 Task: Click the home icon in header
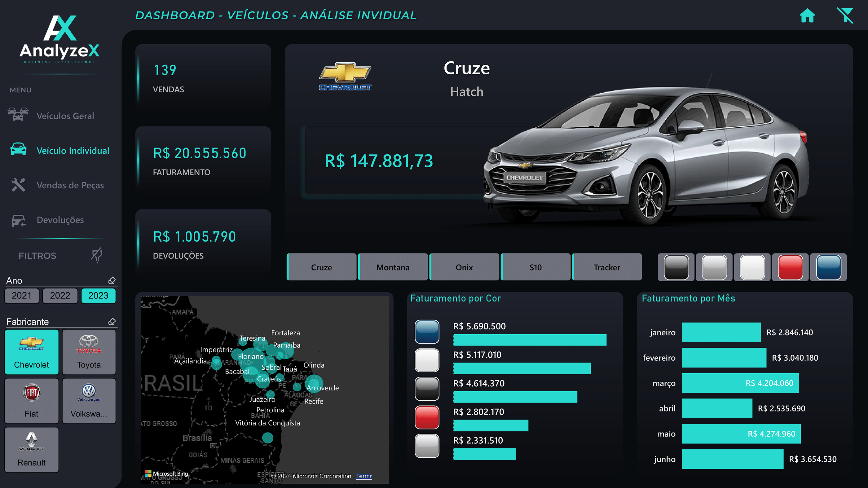pyautogui.click(x=807, y=15)
